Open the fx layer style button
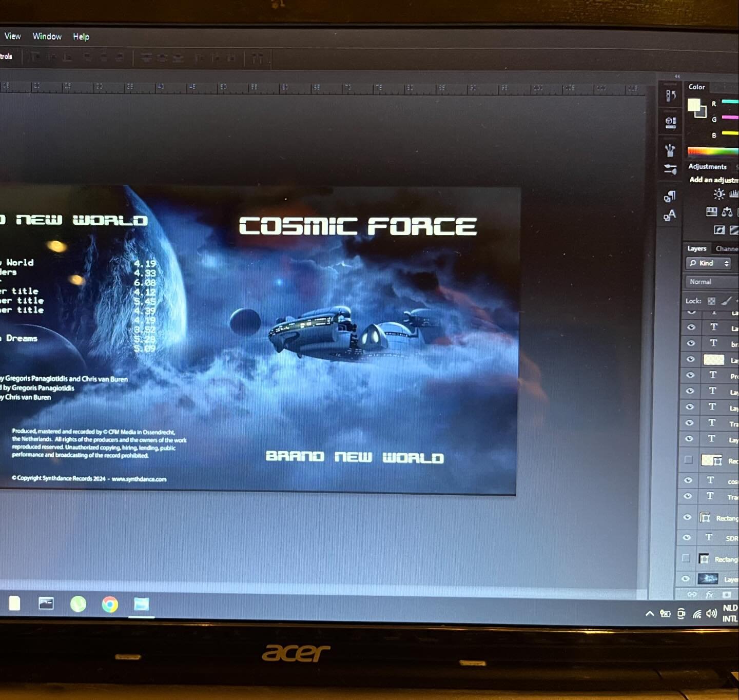739x700 pixels. [x=709, y=594]
